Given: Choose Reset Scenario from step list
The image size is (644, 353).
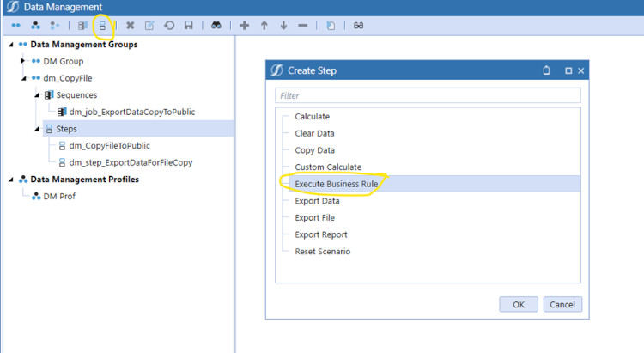Looking at the screenshot, I should point(322,252).
